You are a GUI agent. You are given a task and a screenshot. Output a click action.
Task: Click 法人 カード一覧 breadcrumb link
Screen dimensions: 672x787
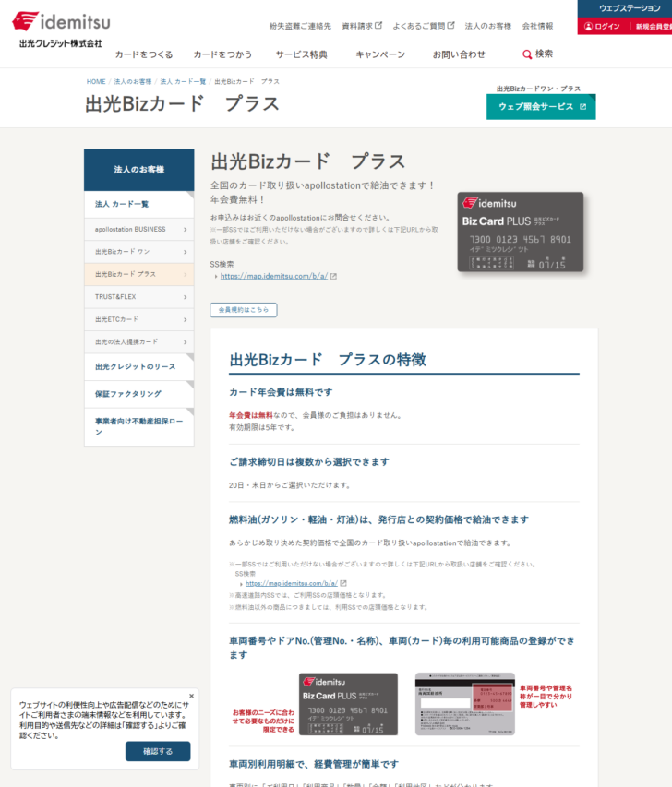tap(183, 81)
